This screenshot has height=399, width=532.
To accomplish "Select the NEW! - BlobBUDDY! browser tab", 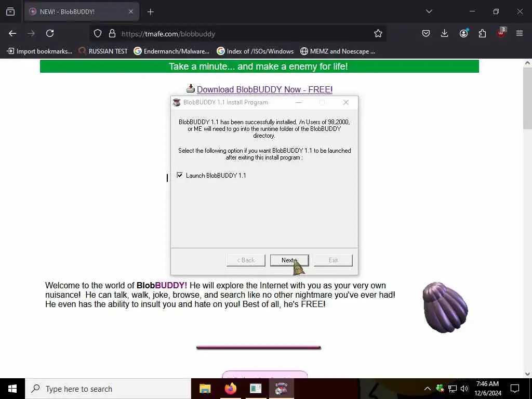I will click(x=82, y=12).
